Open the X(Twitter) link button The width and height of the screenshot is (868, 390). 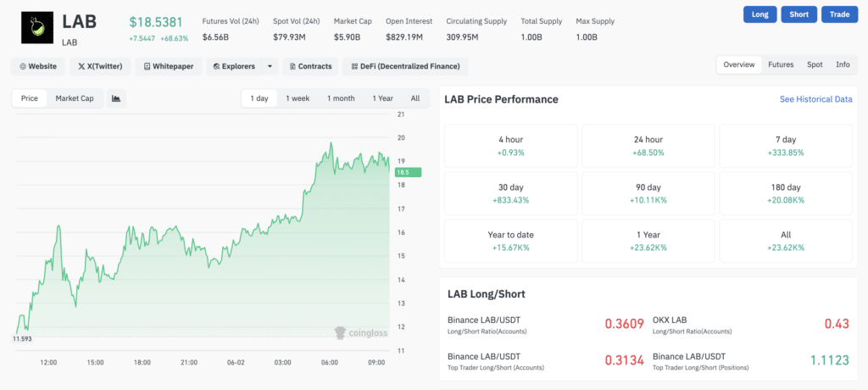[100, 66]
